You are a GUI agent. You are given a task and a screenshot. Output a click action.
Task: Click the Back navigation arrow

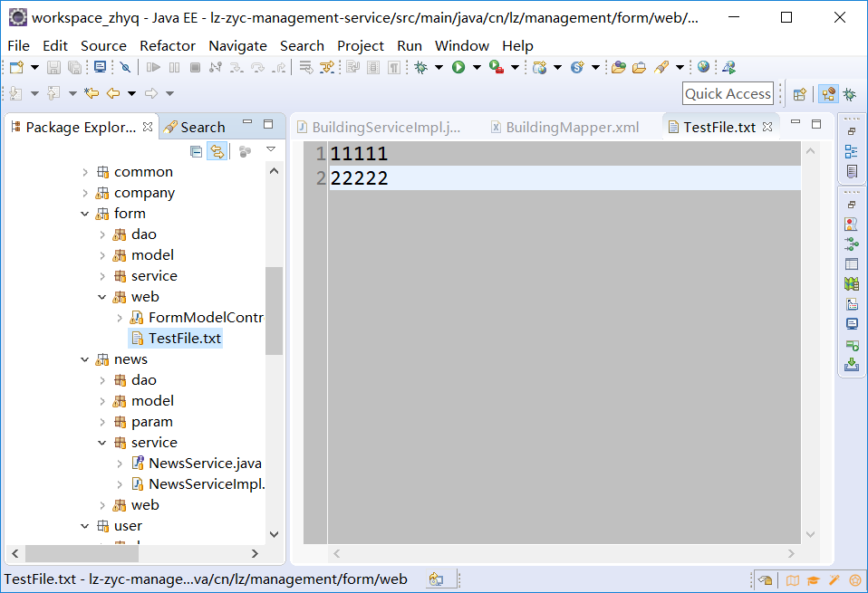point(113,93)
